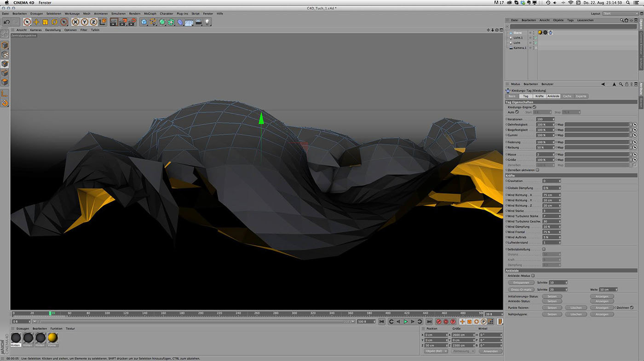Image resolution: width=644 pixels, height=361 pixels.
Task: Click the Undo arrow icon
Action: coord(6,22)
